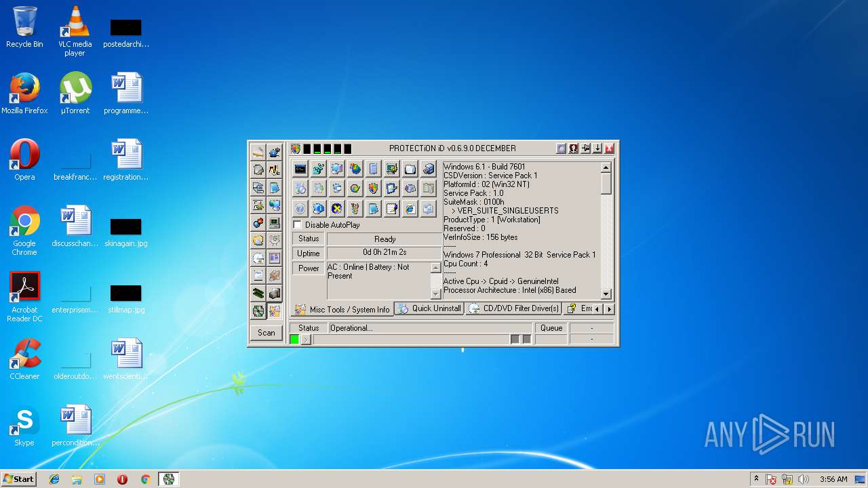This screenshot has width=868, height=488.
Task: Show hidden system tray icons
Action: pos(756,479)
